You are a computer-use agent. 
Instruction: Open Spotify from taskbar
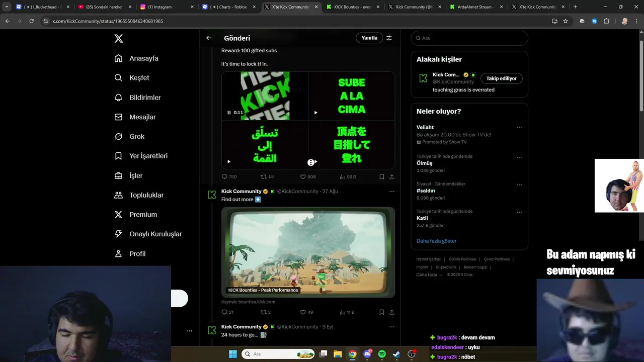[x=382, y=354]
